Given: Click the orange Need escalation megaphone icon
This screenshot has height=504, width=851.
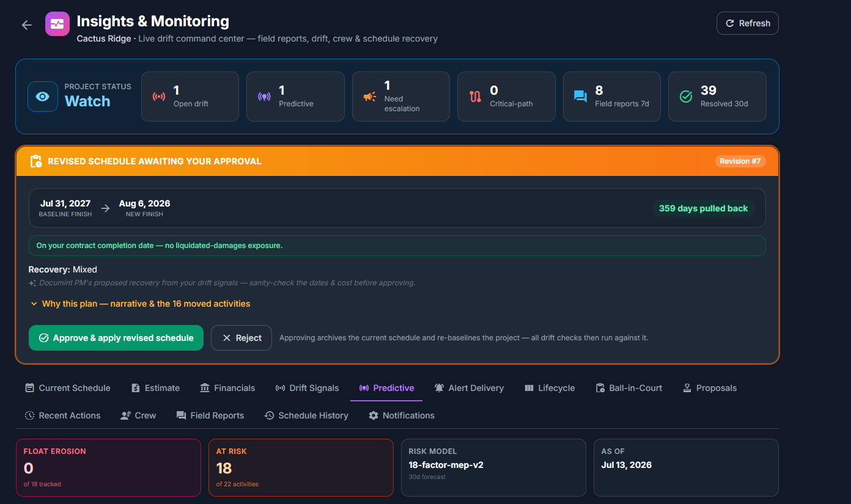Looking at the screenshot, I should click(369, 97).
